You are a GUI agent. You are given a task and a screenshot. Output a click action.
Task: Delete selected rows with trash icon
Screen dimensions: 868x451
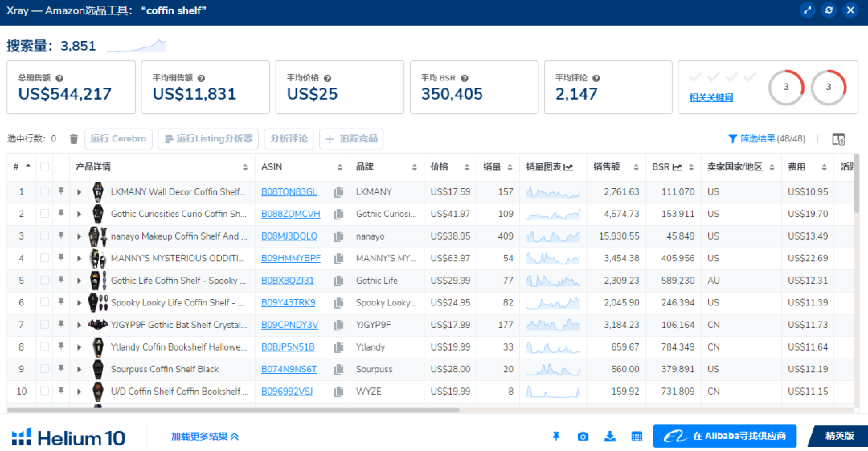(74, 138)
